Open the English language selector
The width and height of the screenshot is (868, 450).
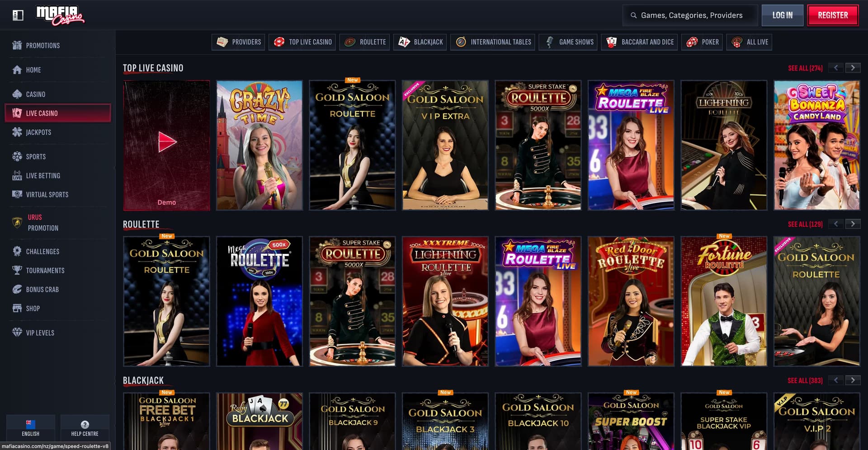[x=30, y=427]
